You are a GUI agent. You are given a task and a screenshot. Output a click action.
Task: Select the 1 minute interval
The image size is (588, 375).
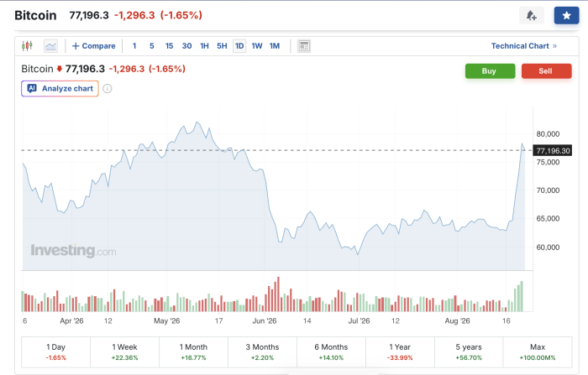coord(134,46)
